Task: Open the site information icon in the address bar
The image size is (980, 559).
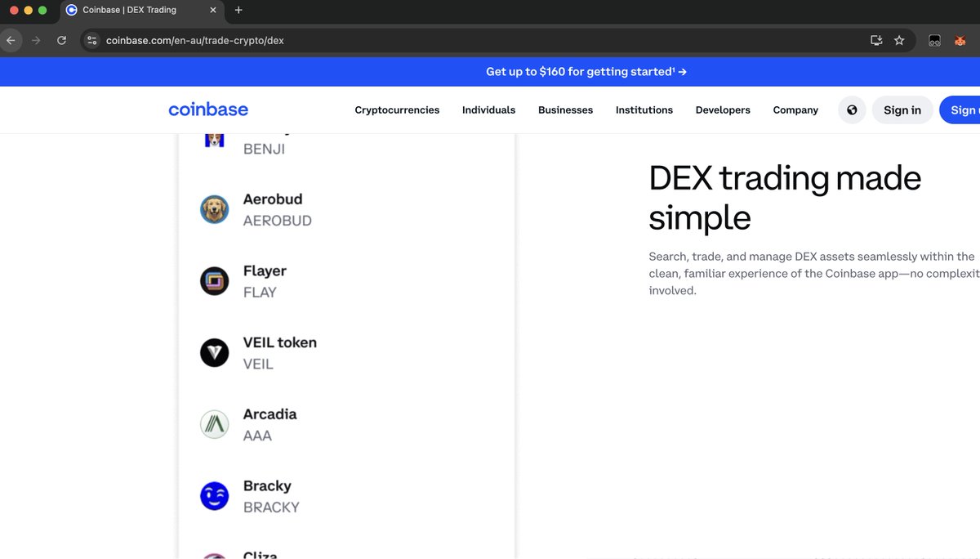Action: click(91, 40)
